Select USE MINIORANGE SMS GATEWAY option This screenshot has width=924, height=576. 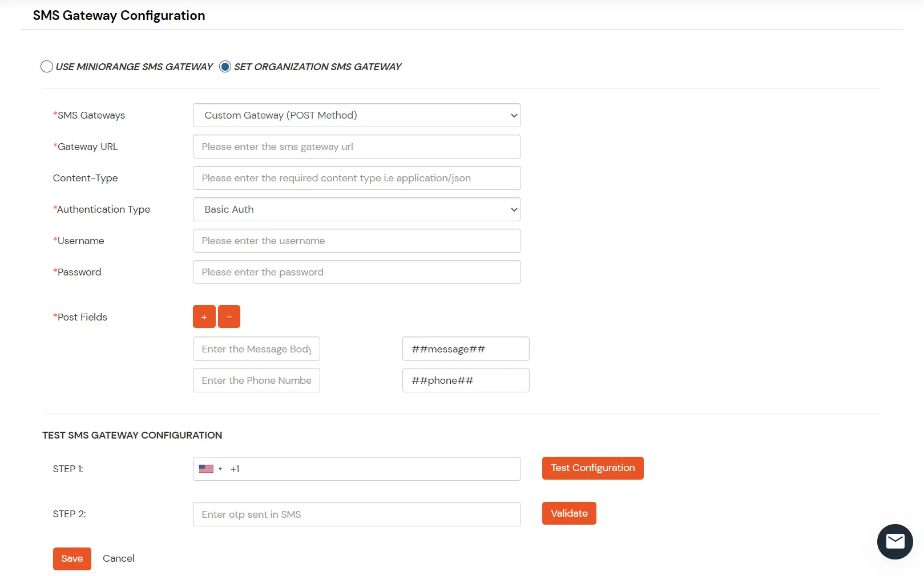(46, 66)
